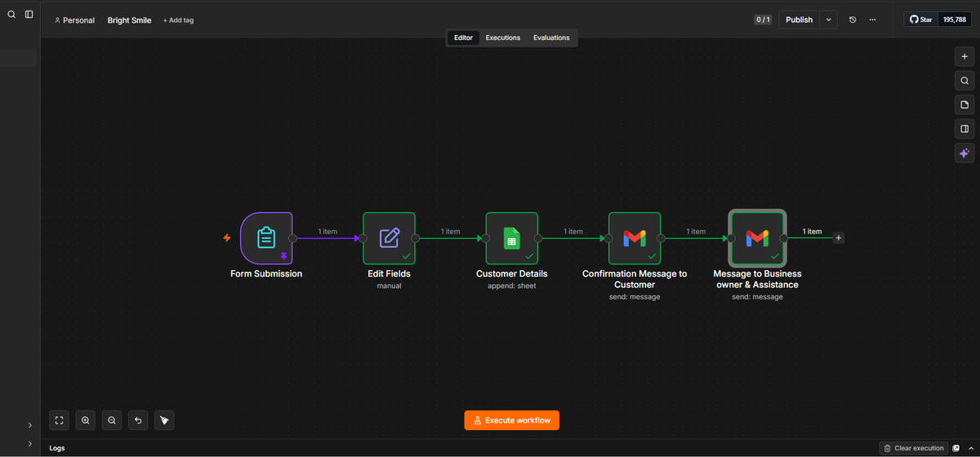Image resolution: width=980 pixels, height=457 pixels.
Task: Click the Execute workflow button
Action: click(512, 420)
